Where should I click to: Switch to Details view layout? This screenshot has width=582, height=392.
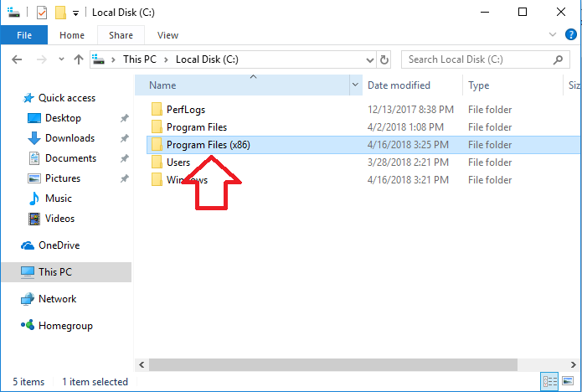click(549, 381)
